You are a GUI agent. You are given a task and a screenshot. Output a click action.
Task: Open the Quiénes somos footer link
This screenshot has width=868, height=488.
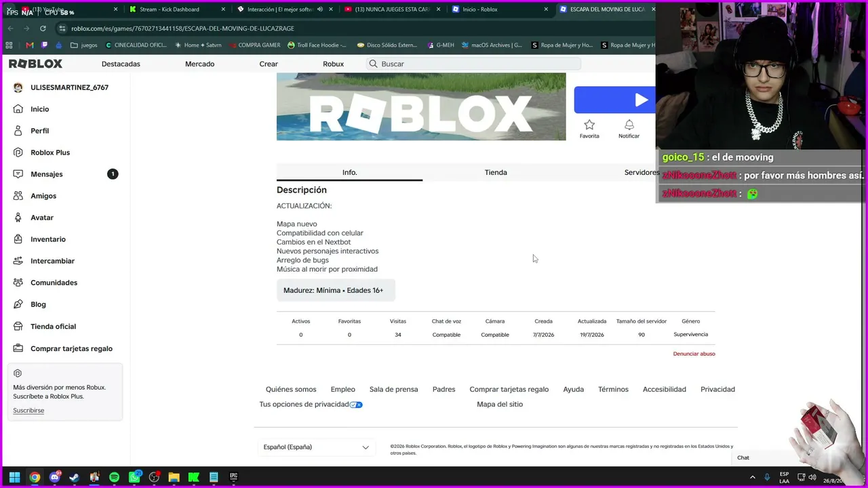pyautogui.click(x=291, y=390)
